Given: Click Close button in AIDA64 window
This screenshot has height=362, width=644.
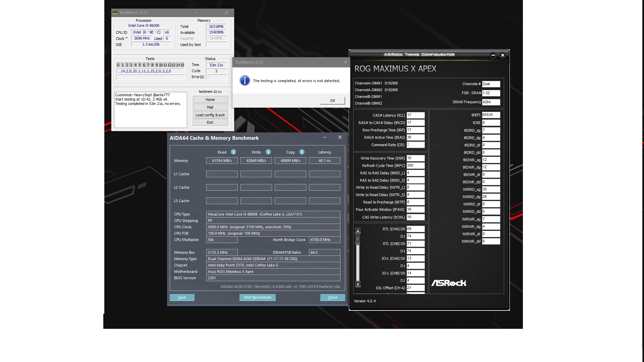Looking at the screenshot, I should click(332, 297).
